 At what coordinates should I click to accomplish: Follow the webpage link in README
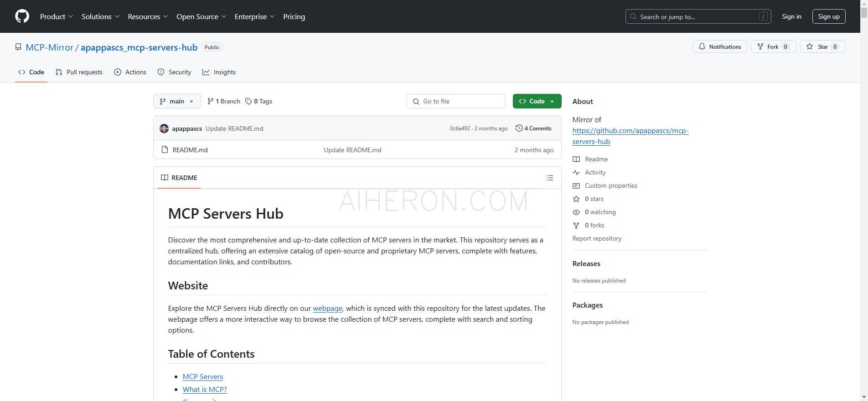(327, 308)
